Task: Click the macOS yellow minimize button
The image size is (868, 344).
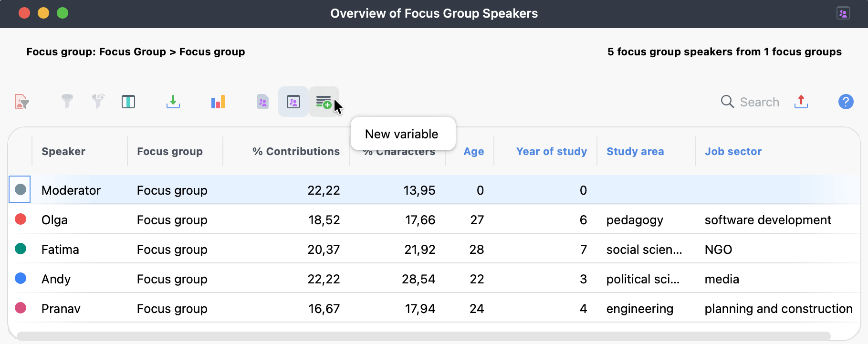Action: click(x=43, y=13)
